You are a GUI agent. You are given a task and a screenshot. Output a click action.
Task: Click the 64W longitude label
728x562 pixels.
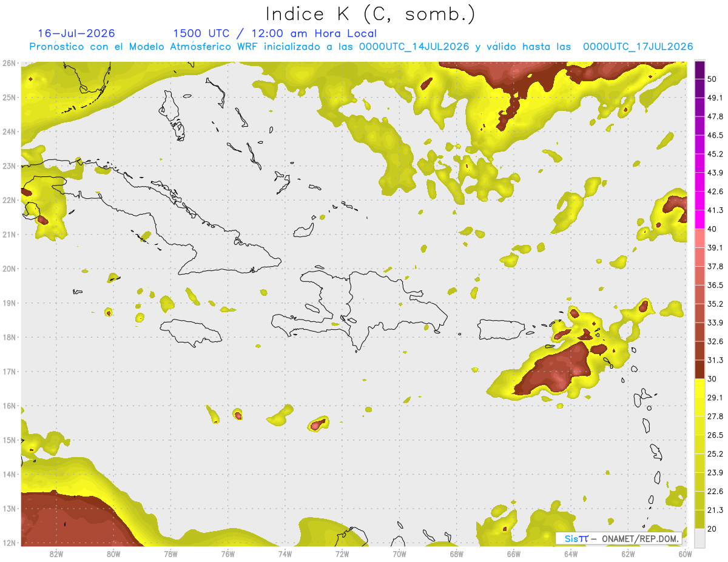[571, 554]
